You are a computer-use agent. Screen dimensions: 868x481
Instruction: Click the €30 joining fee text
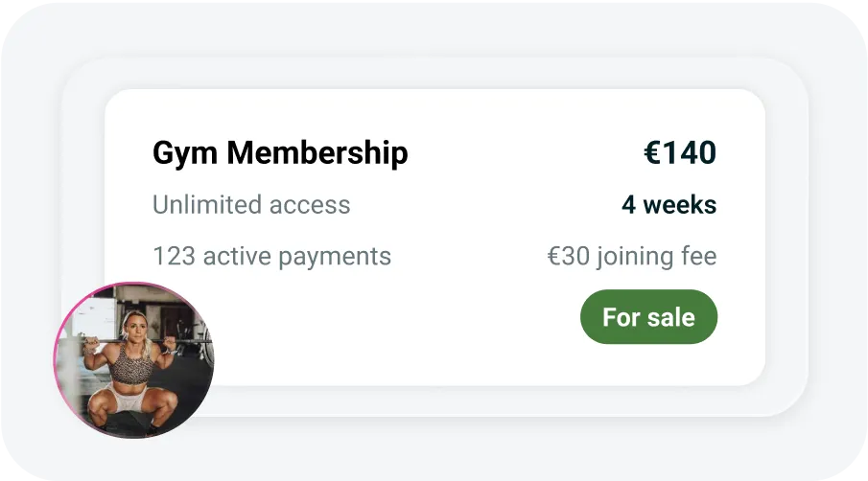(631, 257)
